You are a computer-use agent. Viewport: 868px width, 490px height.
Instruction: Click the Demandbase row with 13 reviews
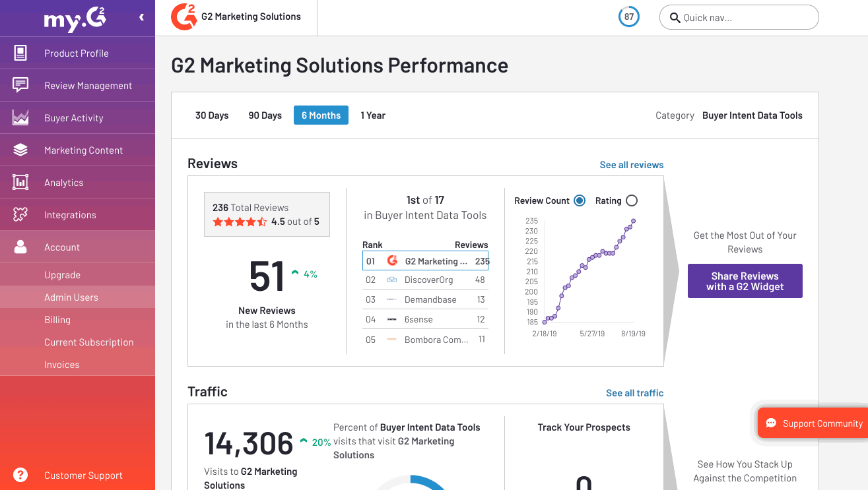425,299
